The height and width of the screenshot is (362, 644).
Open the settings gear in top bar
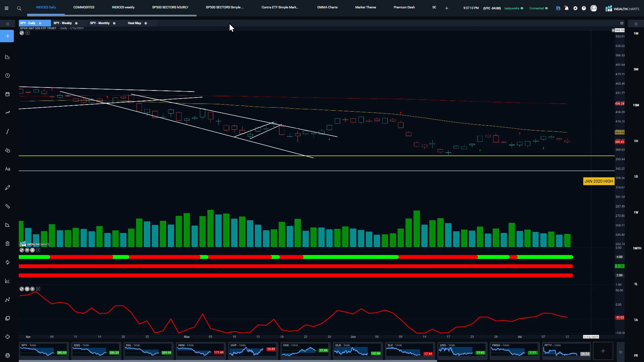575,8
